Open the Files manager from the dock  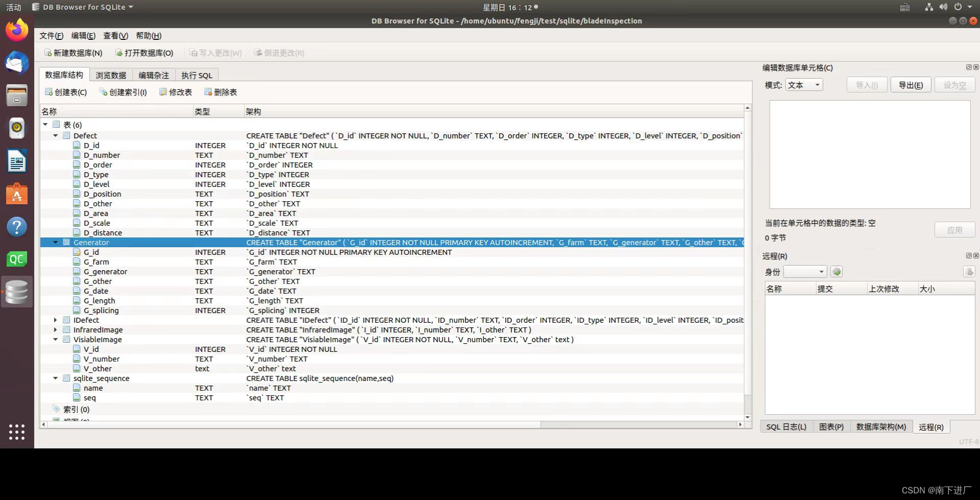click(17, 96)
